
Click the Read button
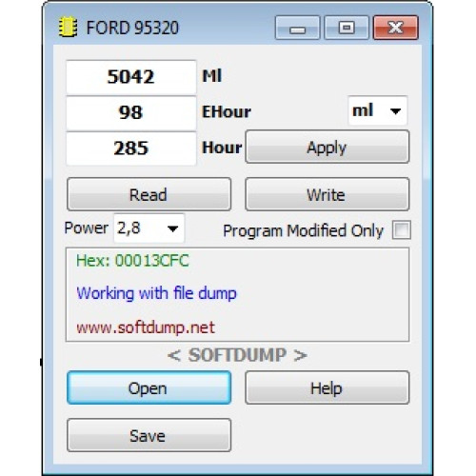pos(149,194)
